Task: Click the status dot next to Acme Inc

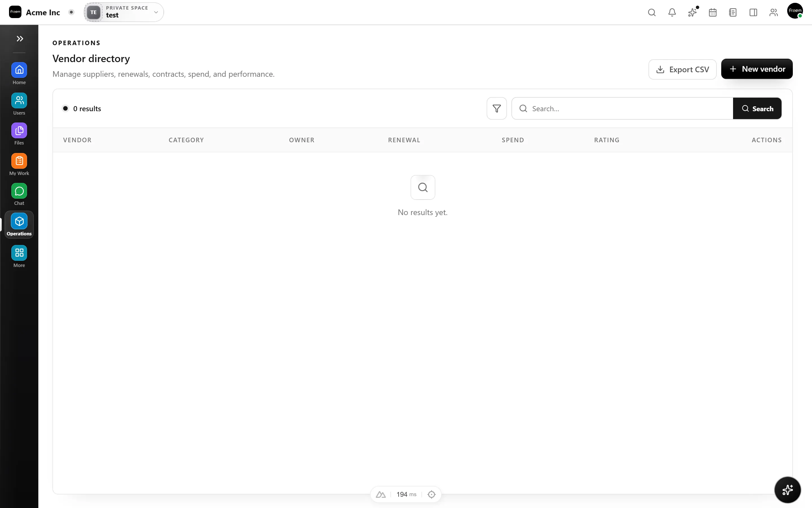Action: pyautogui.click(x=71, y=12)
